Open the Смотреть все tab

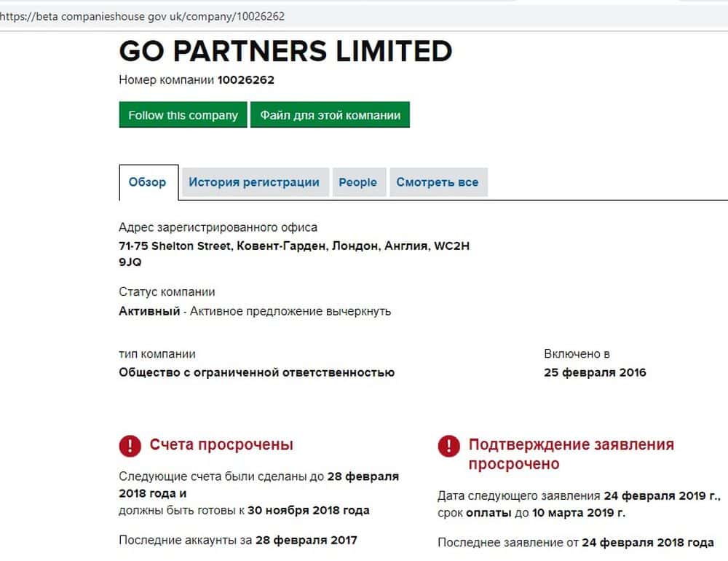coord(438,182)
